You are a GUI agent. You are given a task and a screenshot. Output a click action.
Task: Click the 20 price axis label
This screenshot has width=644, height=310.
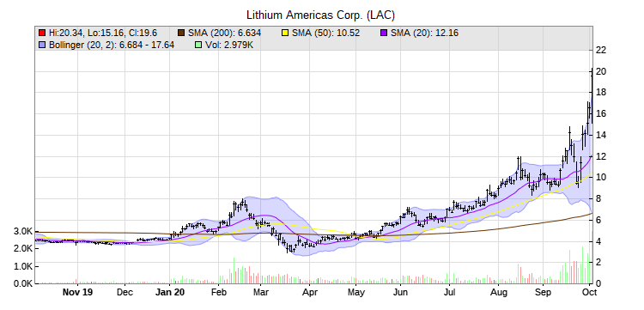click(x=600, y=72)
